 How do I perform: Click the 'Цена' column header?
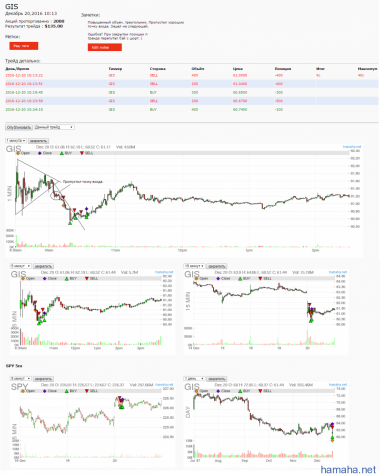coord(238,69)
